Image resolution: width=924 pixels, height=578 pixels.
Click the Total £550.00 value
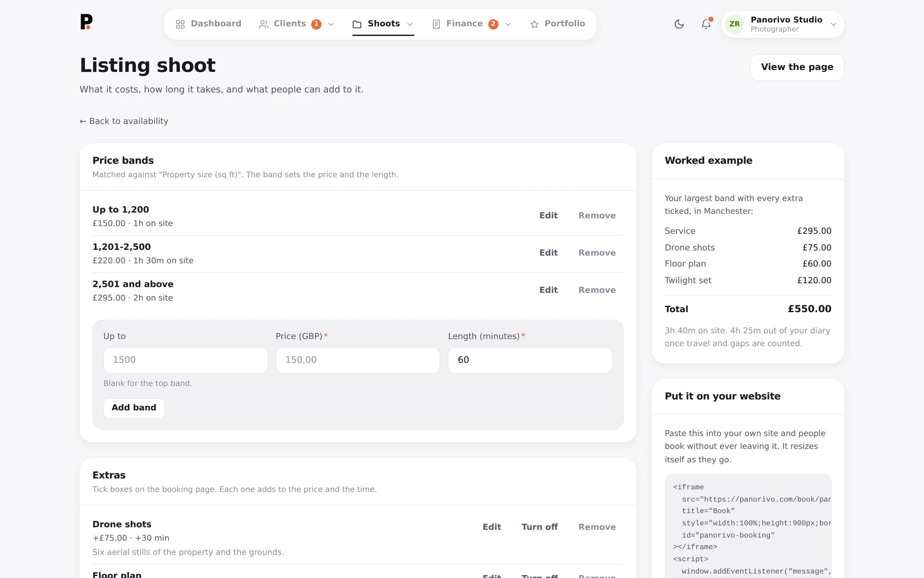(809, 309)
